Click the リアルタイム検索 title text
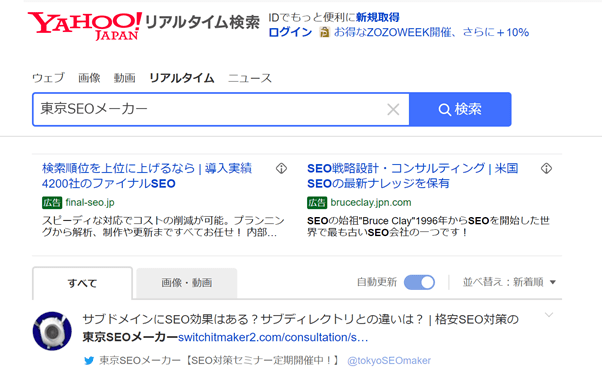The width and height of the screenshot is (602, 369). (x=202, y=22)
